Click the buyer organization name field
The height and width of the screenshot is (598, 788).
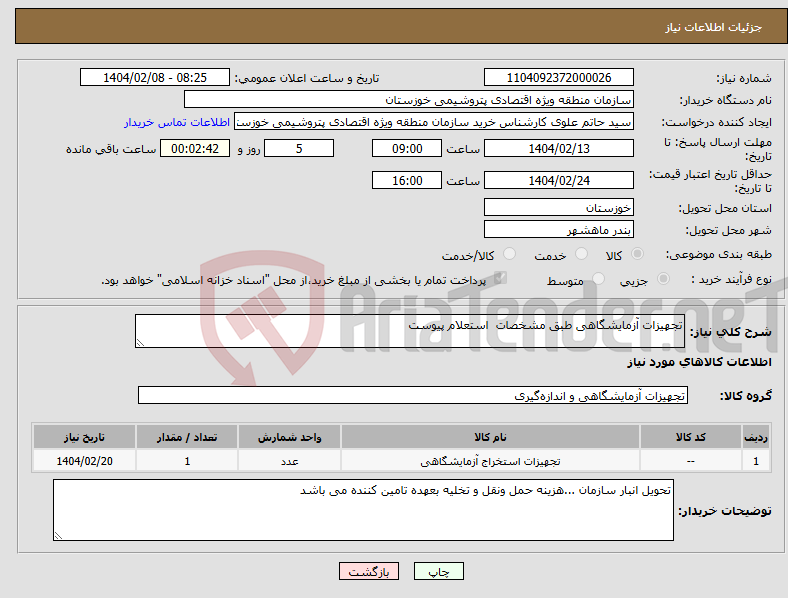pos(409,99)
